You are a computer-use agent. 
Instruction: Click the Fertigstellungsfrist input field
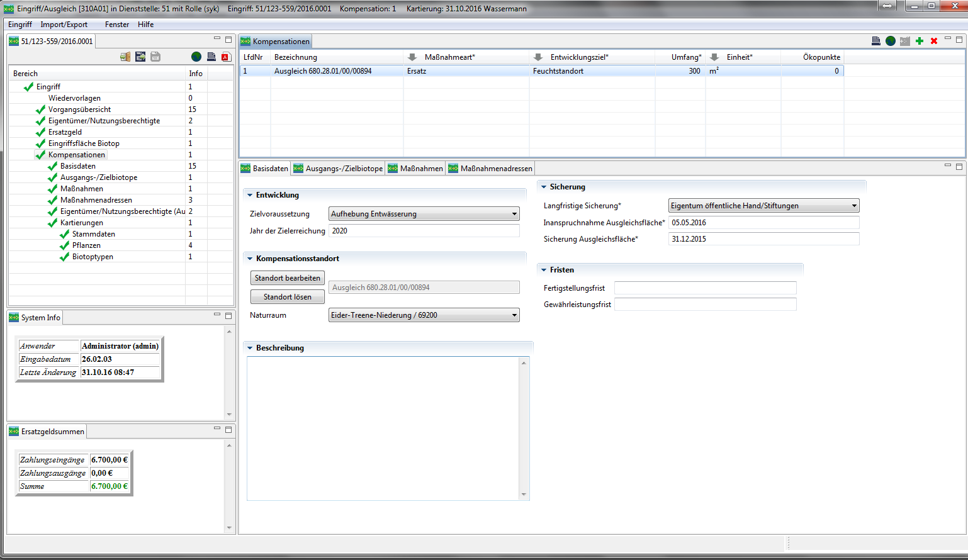[x=705, y=288]
